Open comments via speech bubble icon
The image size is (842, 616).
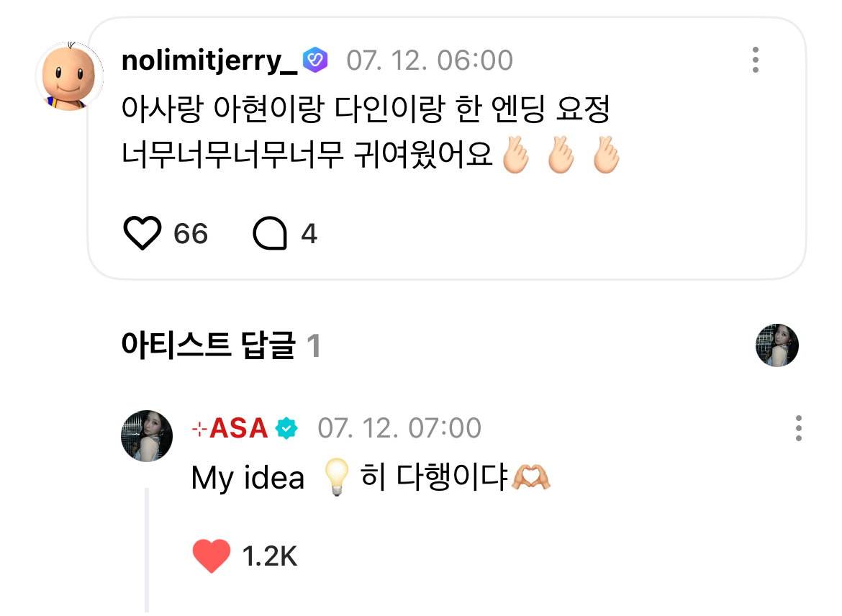pyautogui.click(x=270, y=233)
